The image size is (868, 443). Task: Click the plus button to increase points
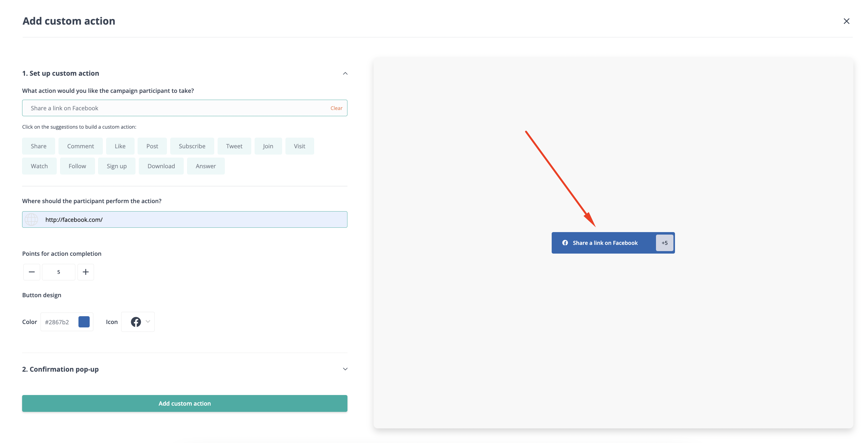(86, 272)
